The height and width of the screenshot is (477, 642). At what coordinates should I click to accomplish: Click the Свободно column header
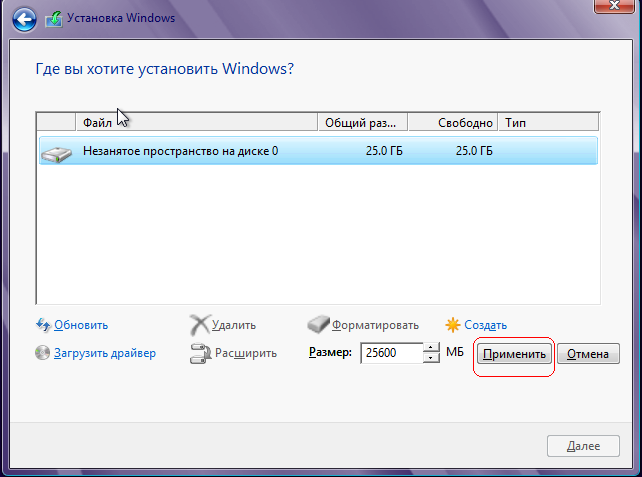[453, 122]
